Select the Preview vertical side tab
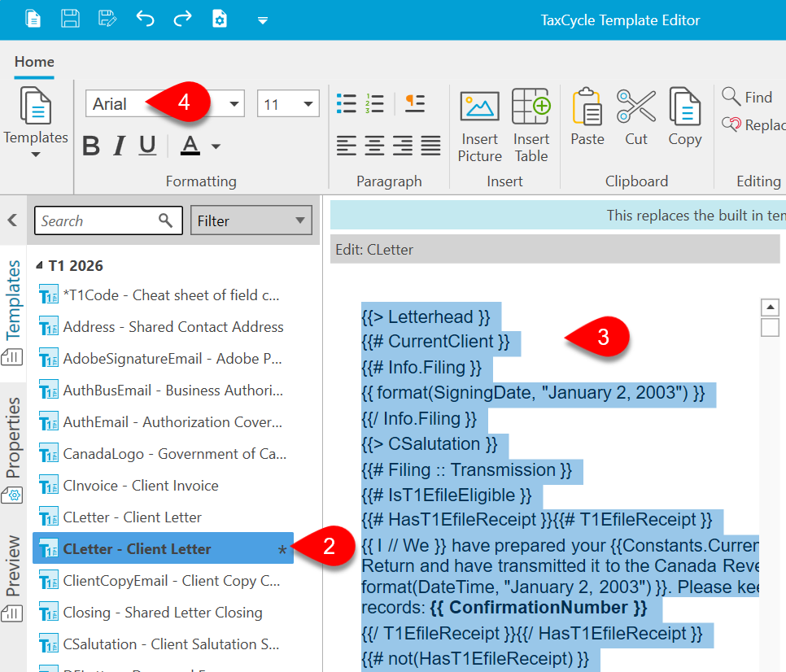Image resolution: width=786 pixels, height=672 pixels. coord(13,578)
